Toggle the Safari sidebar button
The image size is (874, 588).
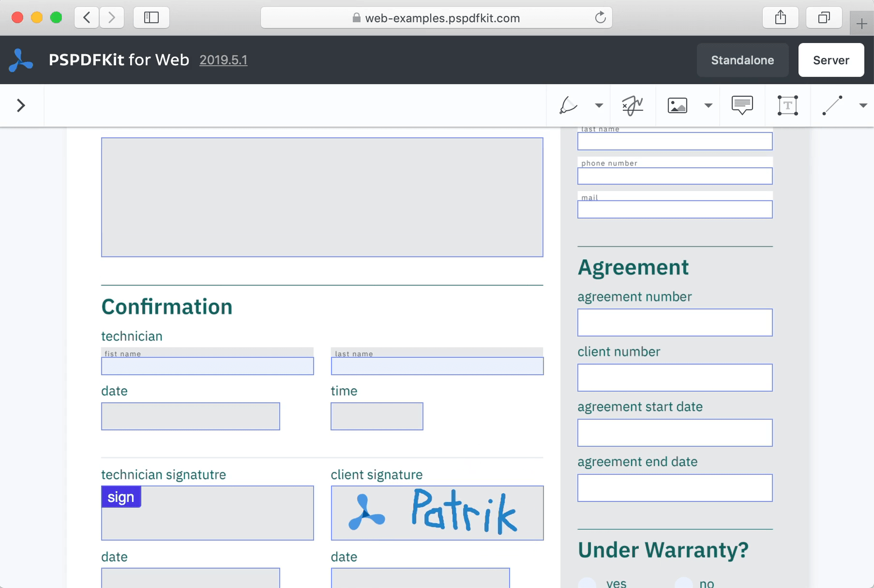[x=151, y=18]
